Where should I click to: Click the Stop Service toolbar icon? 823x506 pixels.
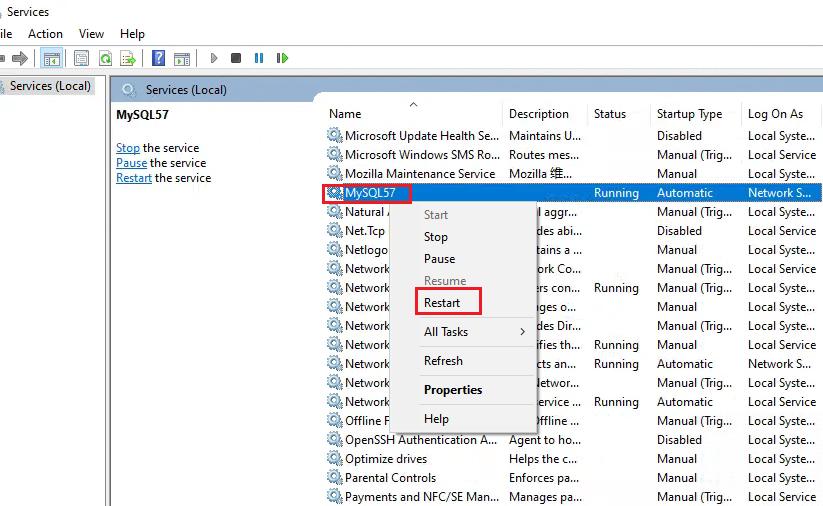tap(236, 59)
